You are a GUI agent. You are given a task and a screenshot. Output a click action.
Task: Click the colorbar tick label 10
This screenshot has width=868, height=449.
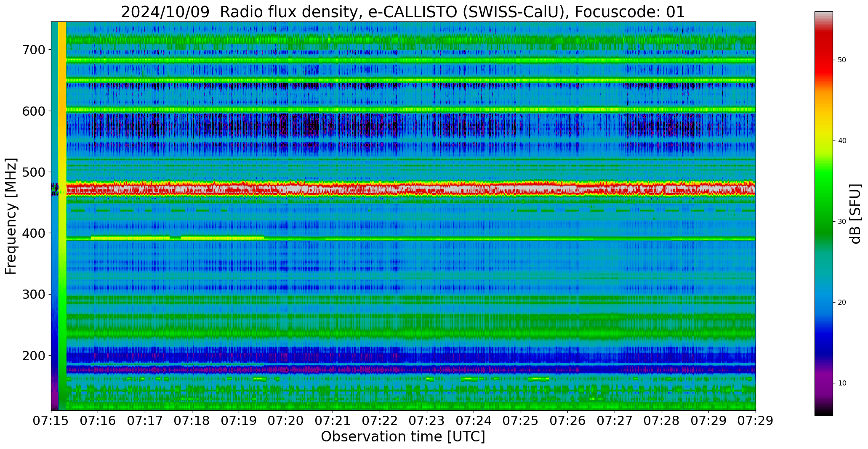click(x=842, y=383)
